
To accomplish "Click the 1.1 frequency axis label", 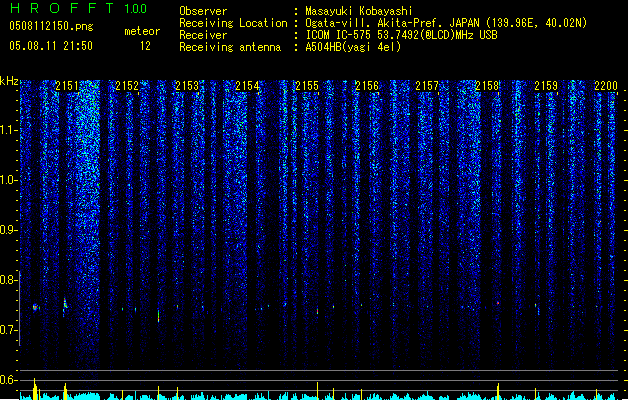I will [8, 130].
